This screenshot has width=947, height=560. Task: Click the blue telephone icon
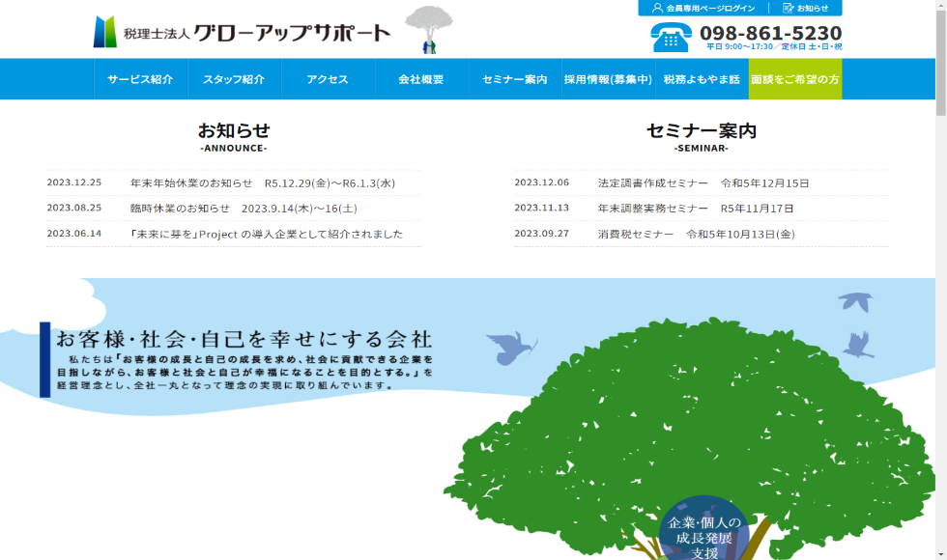click(671, 37)
